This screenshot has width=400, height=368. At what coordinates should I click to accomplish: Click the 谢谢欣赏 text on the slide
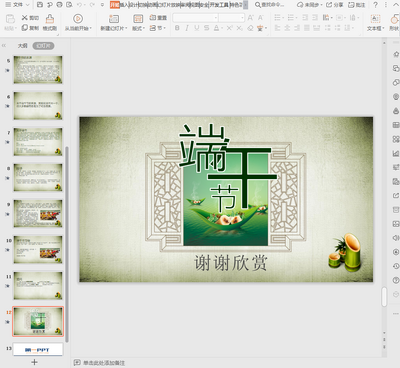coord(231,263)
